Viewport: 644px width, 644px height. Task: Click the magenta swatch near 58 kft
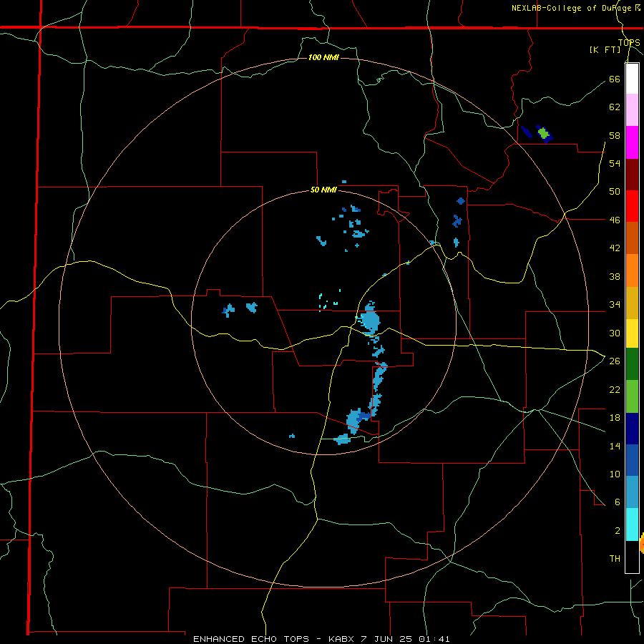coord(632,142)
